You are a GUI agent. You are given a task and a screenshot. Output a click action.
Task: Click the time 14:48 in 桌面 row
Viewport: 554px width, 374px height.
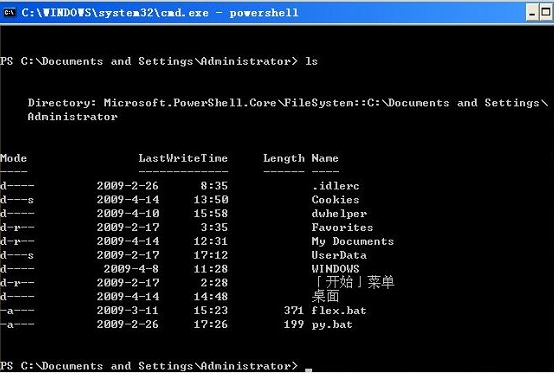211,296
